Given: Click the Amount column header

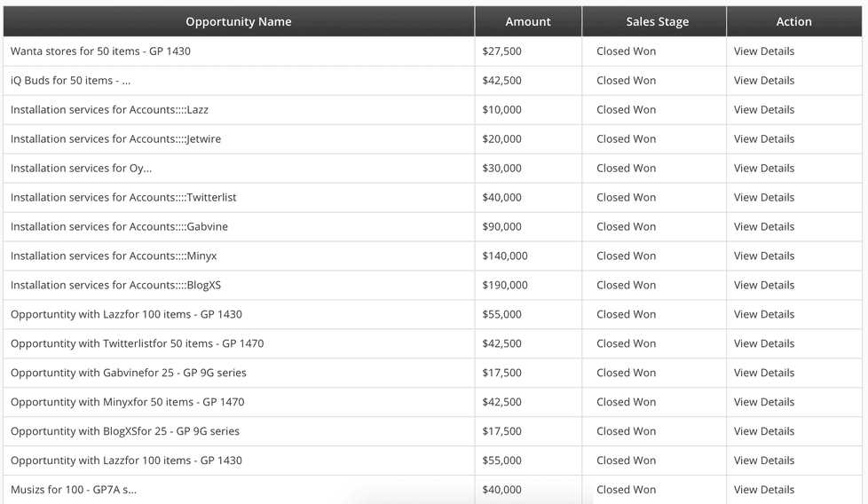Looking at the screenshot, I should tap(528, 21).
